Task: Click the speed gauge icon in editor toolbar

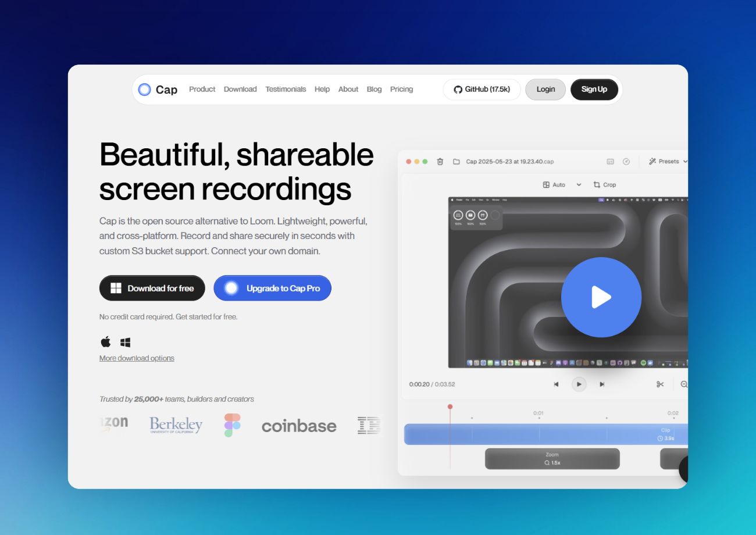Action: click(626, 162)
